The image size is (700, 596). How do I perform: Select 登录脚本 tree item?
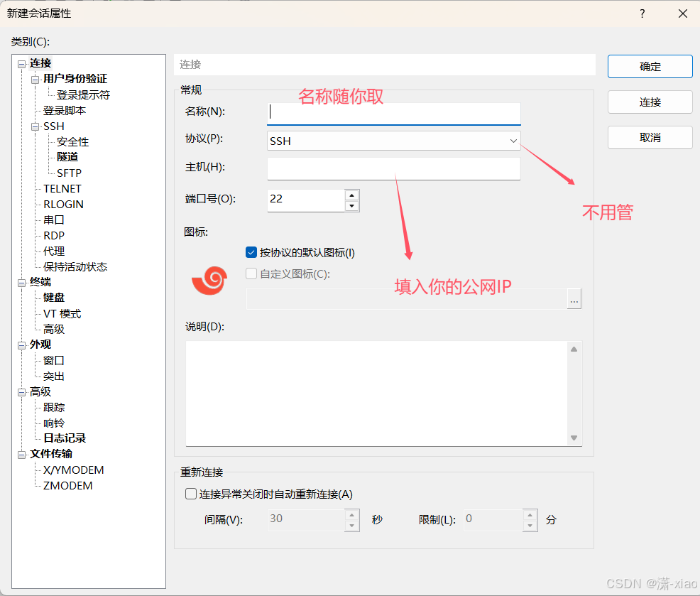click(x=65, y=110)
